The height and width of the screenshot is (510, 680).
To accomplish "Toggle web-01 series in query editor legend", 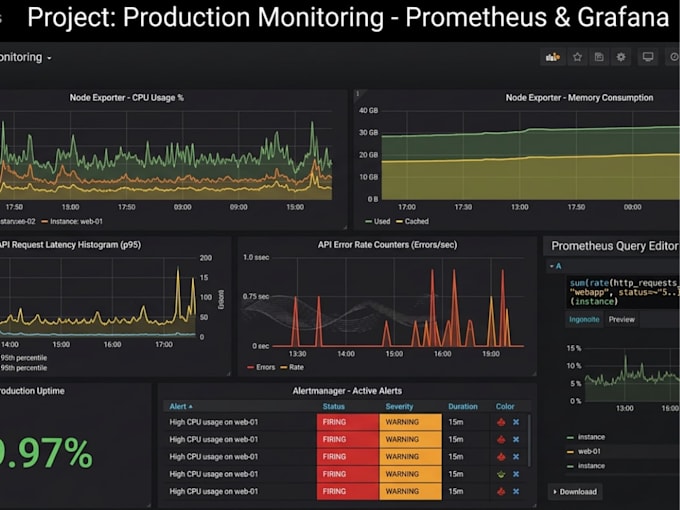I will click(x=584, y=451).
